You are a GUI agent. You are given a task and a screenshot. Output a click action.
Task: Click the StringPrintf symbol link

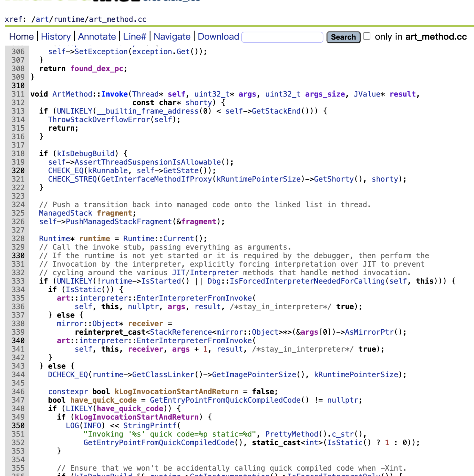150,426
